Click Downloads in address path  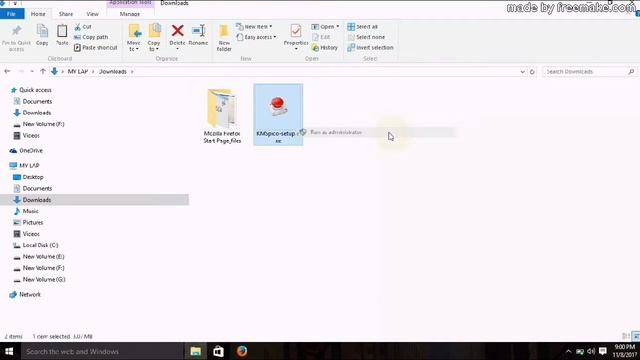coord(113,71)
